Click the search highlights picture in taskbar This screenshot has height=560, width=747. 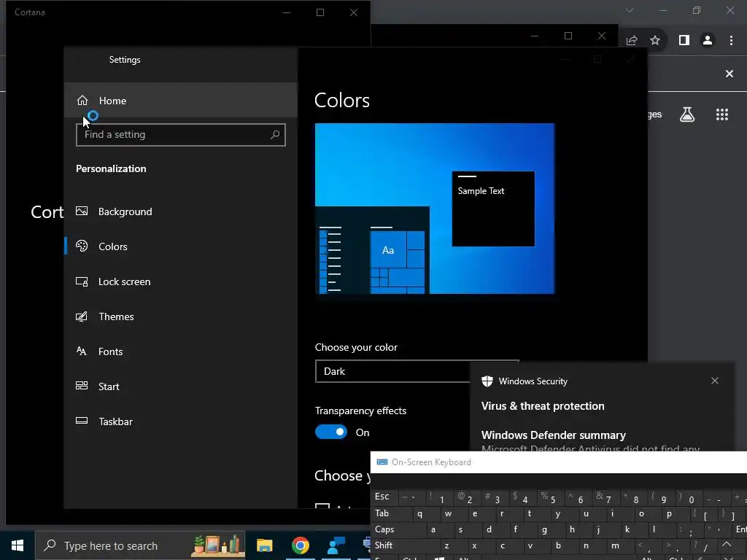click(x=217, y=545)
